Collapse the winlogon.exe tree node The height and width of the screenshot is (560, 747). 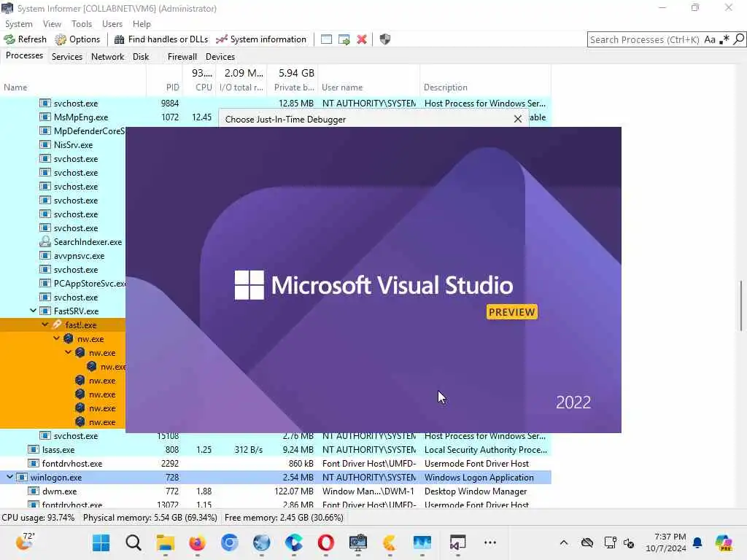click(x=9, y=477)
